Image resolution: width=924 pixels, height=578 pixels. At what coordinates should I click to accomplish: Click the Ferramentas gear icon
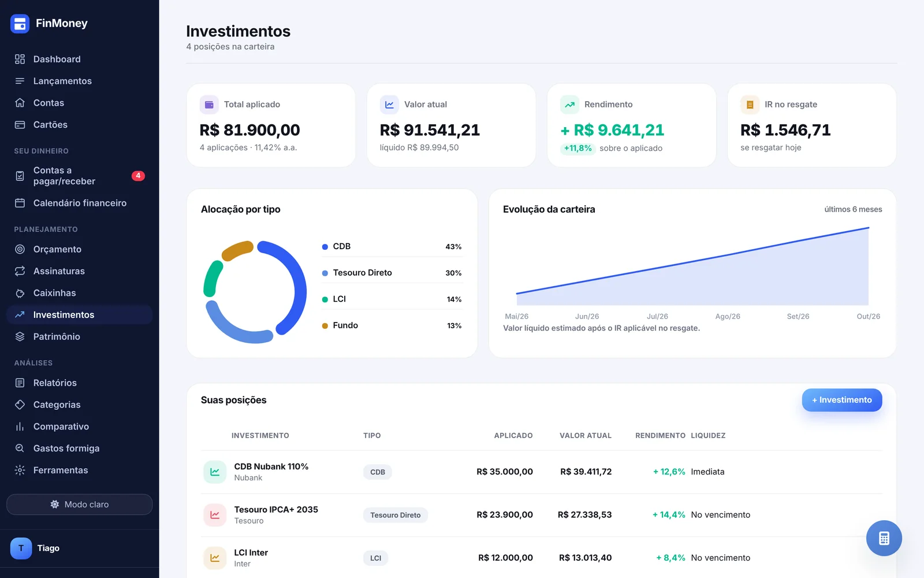pos(20,470)
